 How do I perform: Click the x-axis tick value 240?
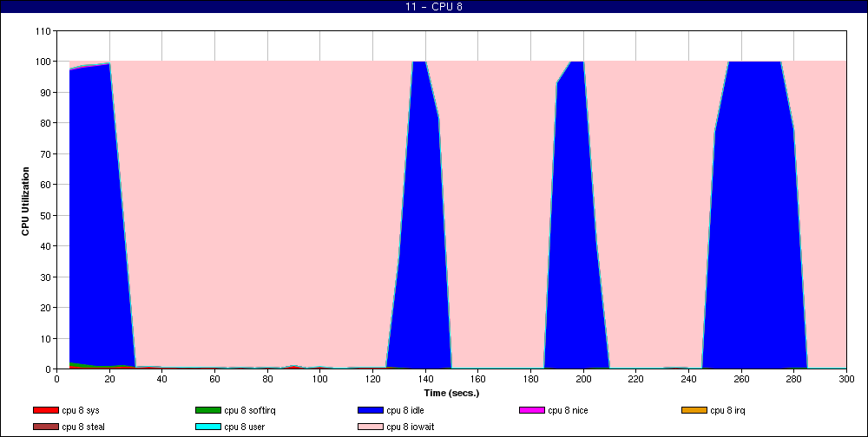point(688,379)
